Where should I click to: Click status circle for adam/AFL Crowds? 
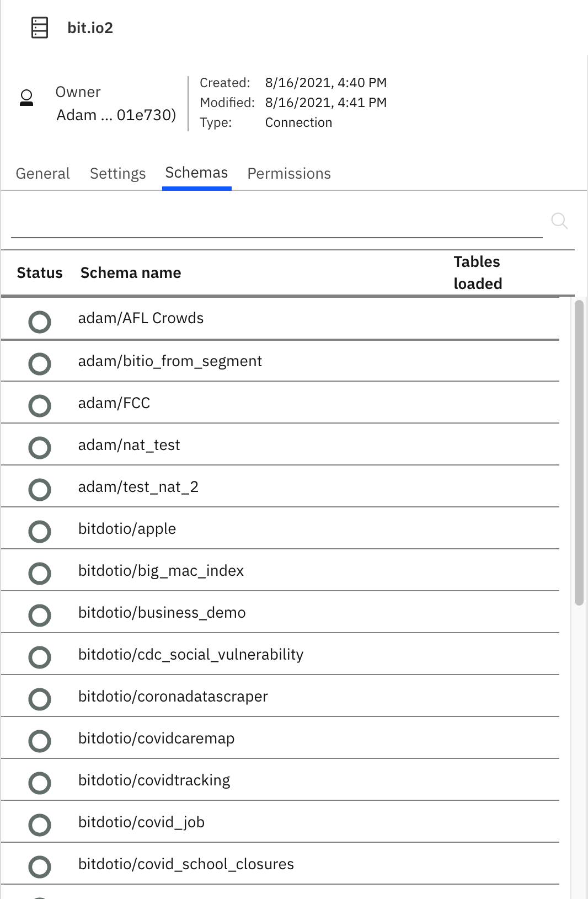coord(40,322)
